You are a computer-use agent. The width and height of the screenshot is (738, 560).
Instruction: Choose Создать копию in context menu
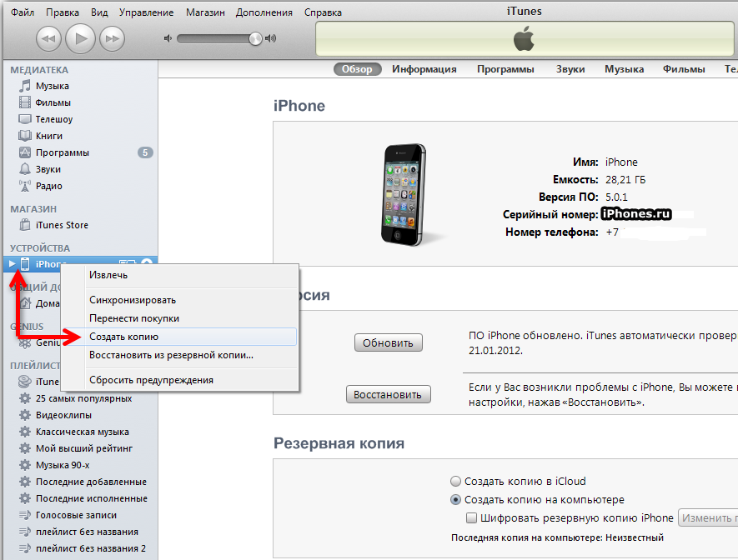coord(180,337)
